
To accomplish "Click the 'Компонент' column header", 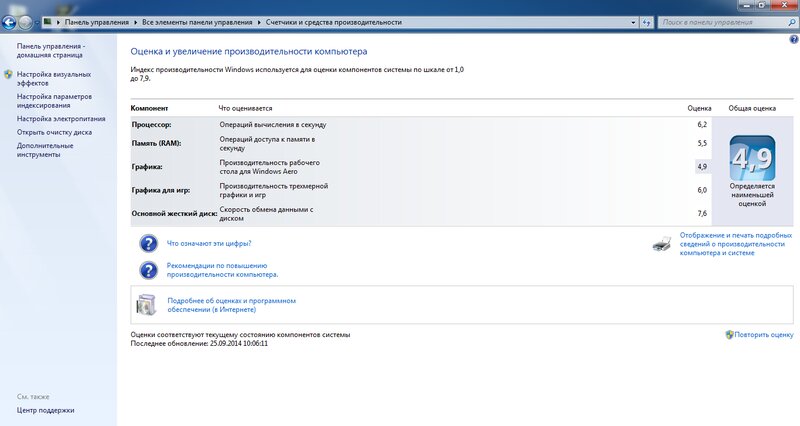I will 149,108.
